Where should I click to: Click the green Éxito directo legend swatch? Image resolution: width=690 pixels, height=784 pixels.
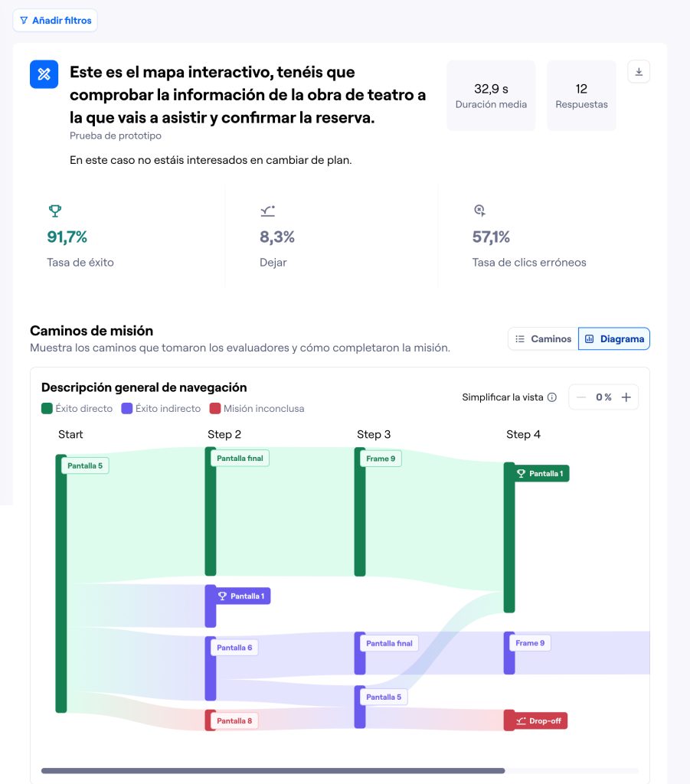47,409
